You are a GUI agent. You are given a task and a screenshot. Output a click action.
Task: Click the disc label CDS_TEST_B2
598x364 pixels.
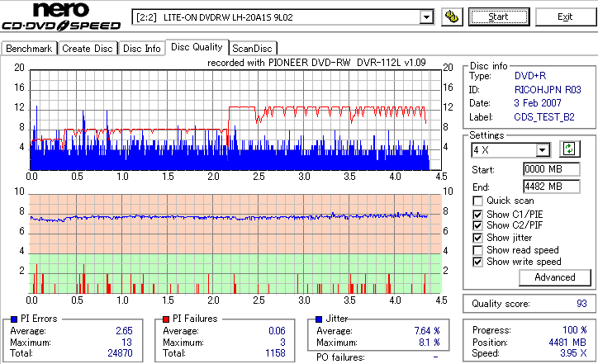[x=544, y=117]
